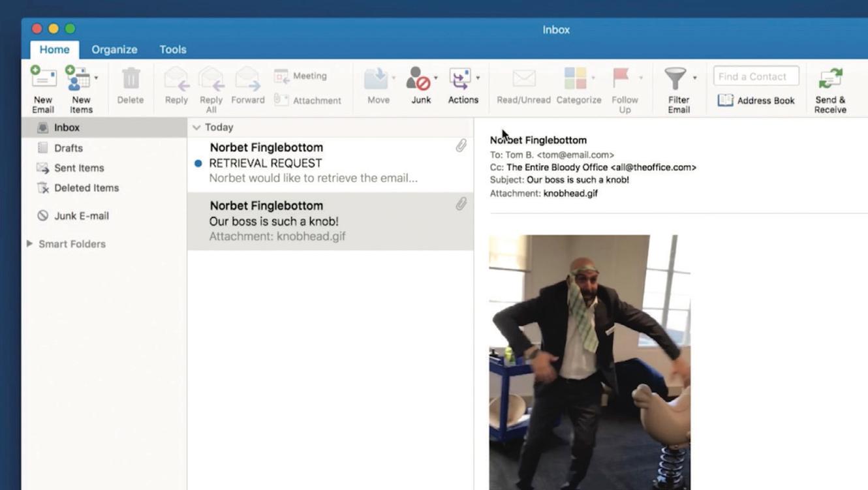Open the Junk dropdown arrow
Image resolution: width=868 pixels, height=490 pixels.
coord(435,78)
